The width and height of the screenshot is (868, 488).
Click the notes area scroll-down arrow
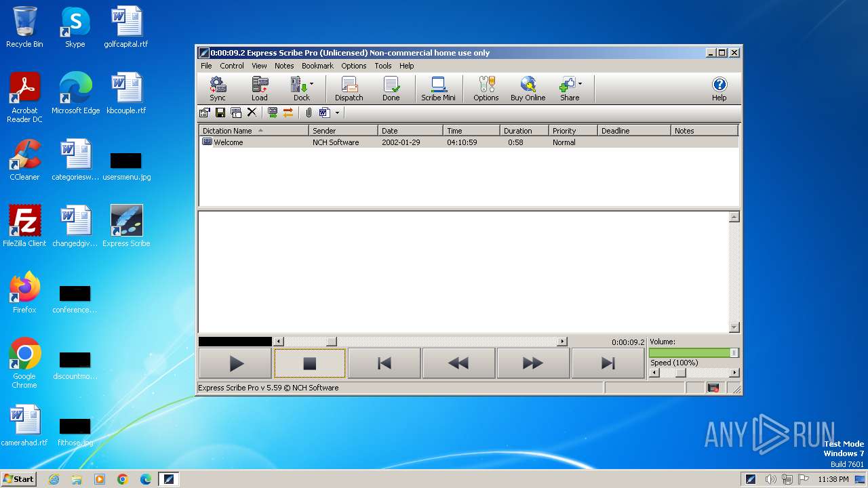pyautogui.click(x=734, y=327)
